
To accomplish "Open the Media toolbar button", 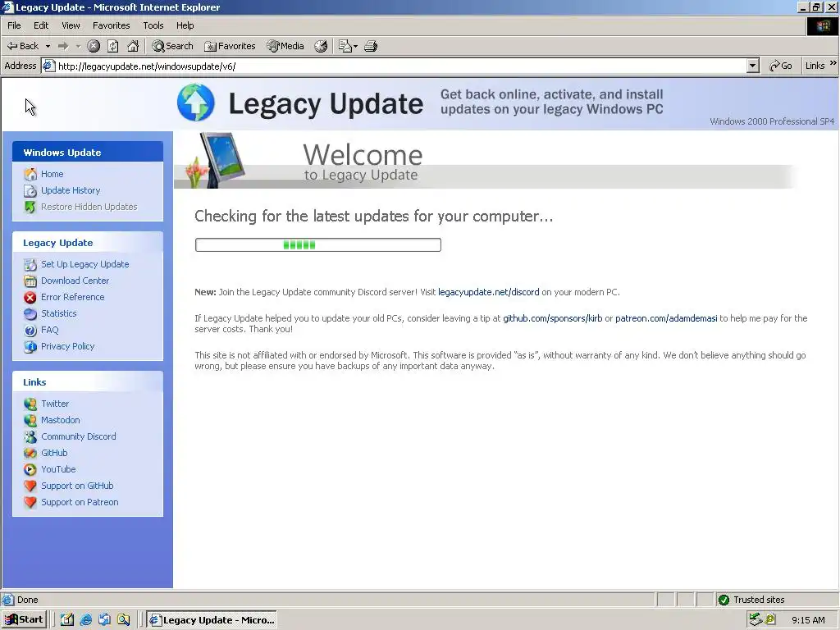I will click(x=285, y=46).
